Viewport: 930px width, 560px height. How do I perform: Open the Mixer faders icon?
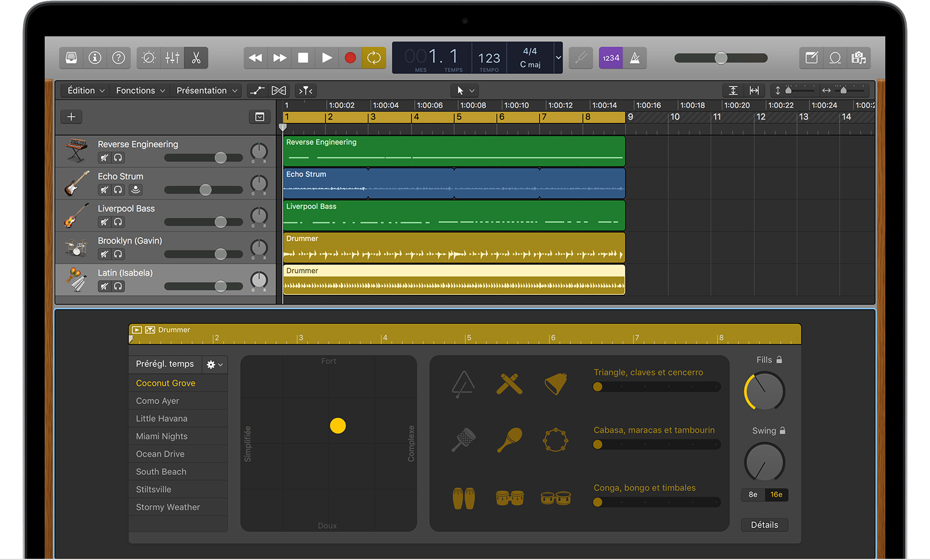point(172,58)
